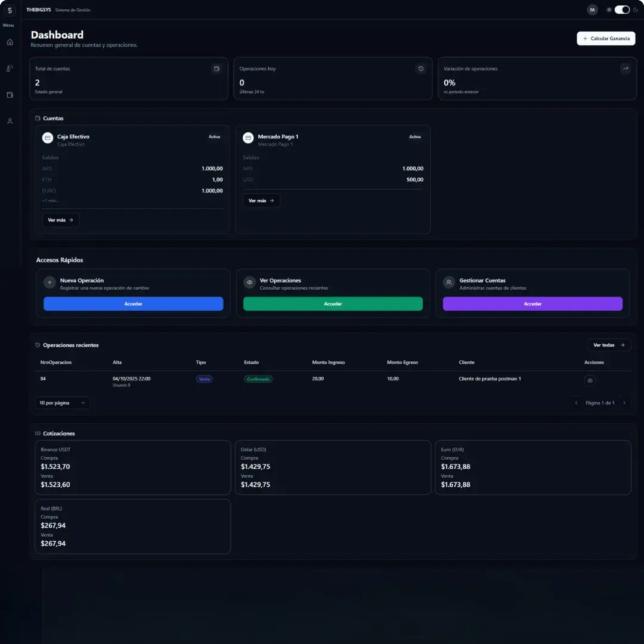
Task: Open the 10 por página dropdown
Action: (62, 403)
